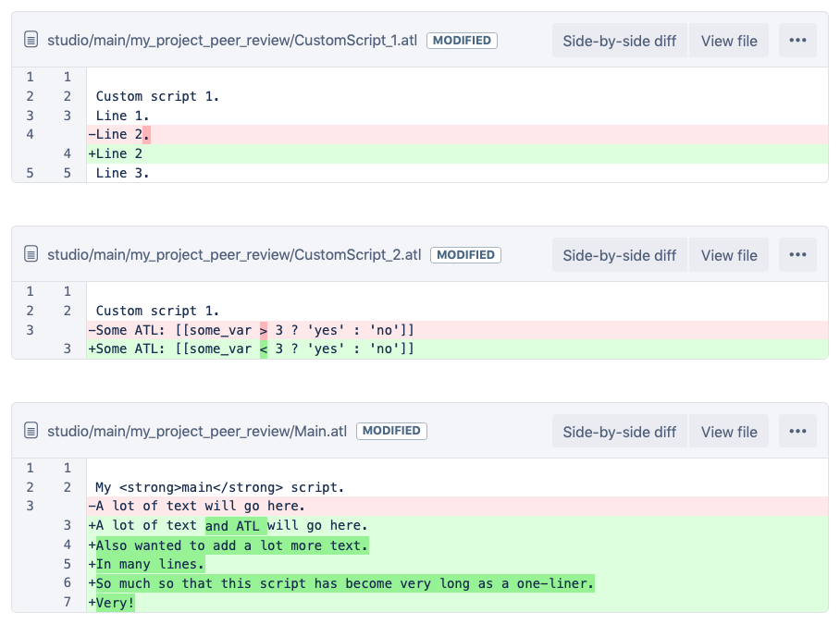Screen dimensions: 840x624
Task: Open the more actions menu for CustomScript_2.atl
Action: point(797,254)
